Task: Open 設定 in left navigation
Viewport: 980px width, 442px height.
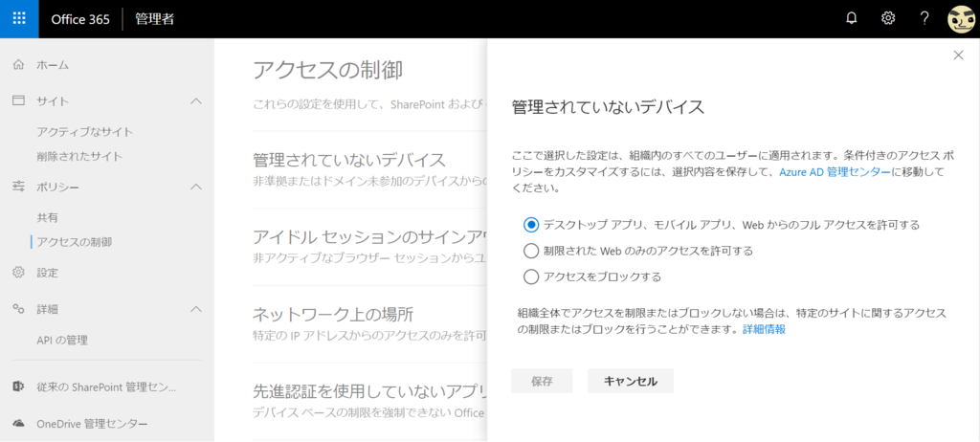Action: click(48, 273)
